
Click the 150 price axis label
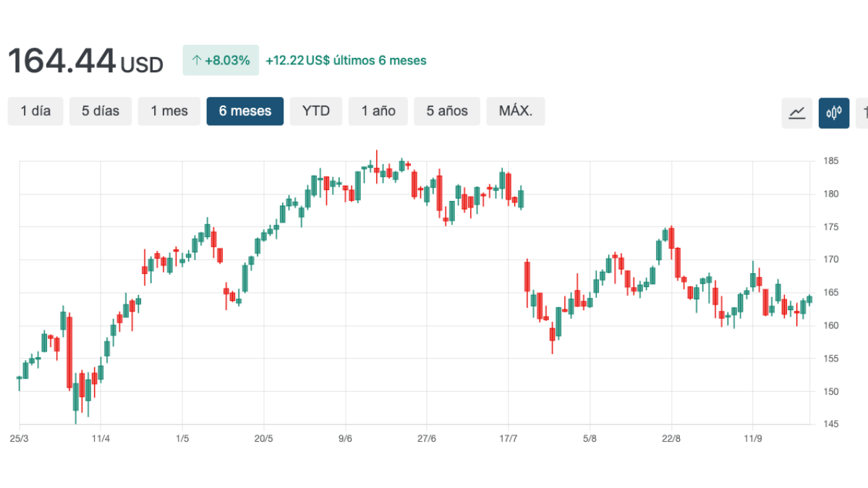pos(830,392)
